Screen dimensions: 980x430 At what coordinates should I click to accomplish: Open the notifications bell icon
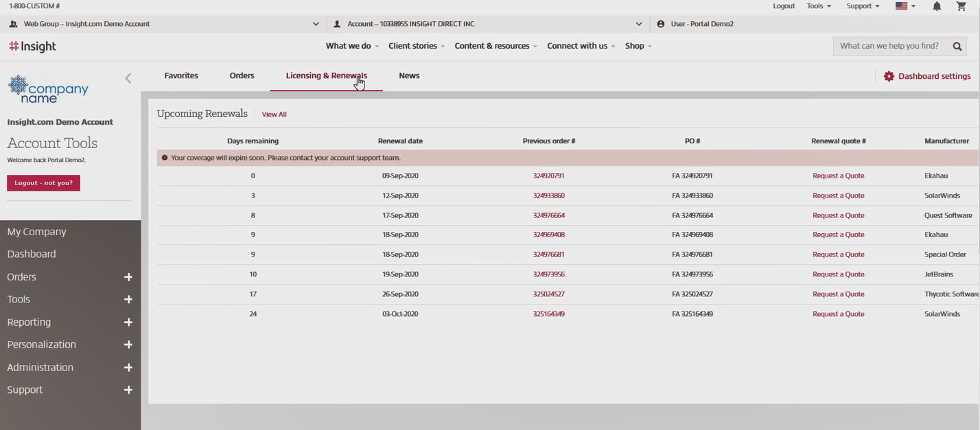[937, 6]
